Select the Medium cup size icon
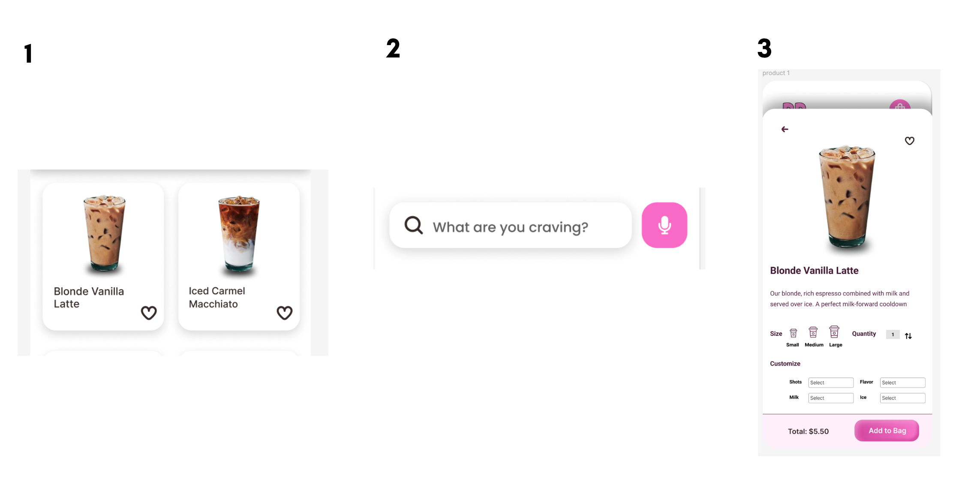The image size is (980, 483). 813,332
